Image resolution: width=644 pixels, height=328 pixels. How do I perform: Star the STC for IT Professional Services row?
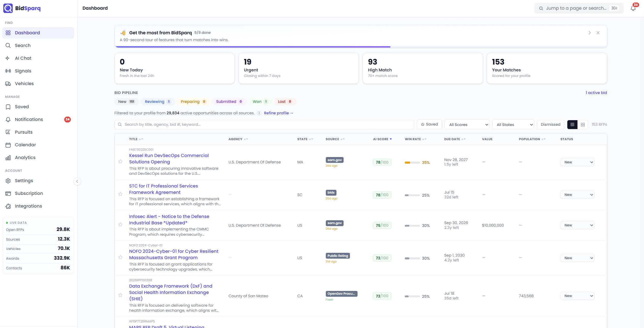pyautogui.click(x=120, y=194)
